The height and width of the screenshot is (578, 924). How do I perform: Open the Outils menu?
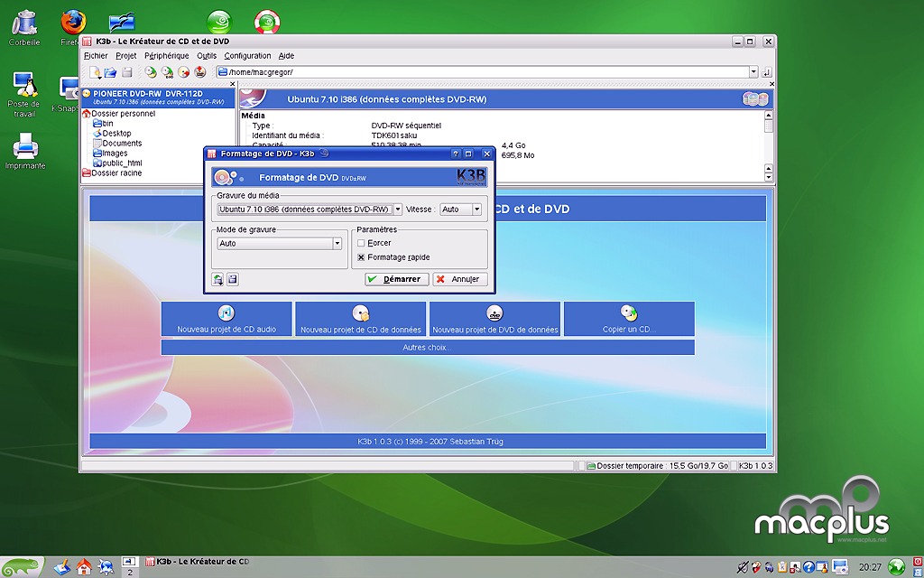(207, 56)
